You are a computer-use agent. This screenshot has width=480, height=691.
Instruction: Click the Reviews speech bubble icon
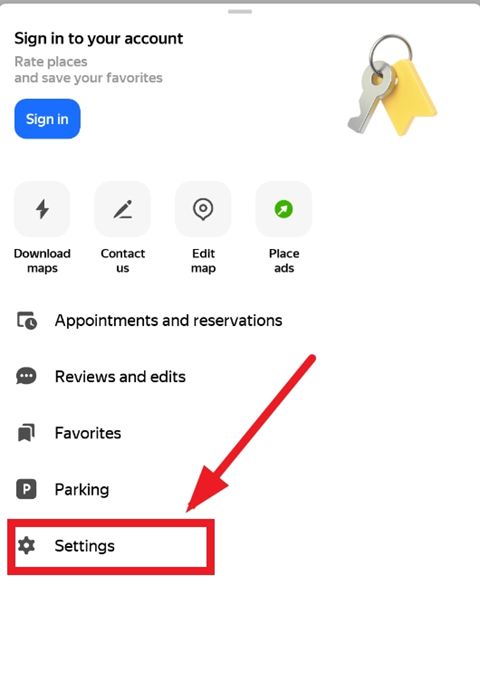pos(26,376)
